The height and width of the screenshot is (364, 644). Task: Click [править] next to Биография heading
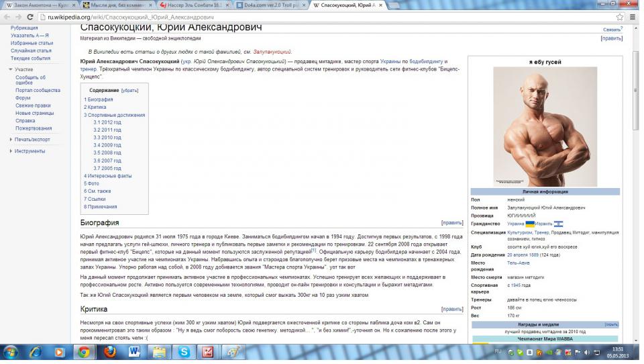(451, 222)
